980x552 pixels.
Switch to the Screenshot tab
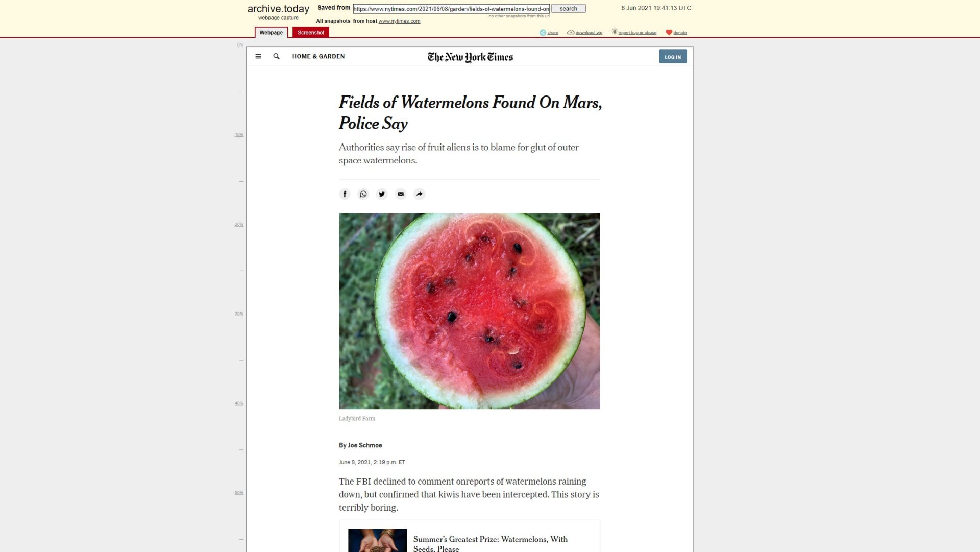tap(310, 33)
